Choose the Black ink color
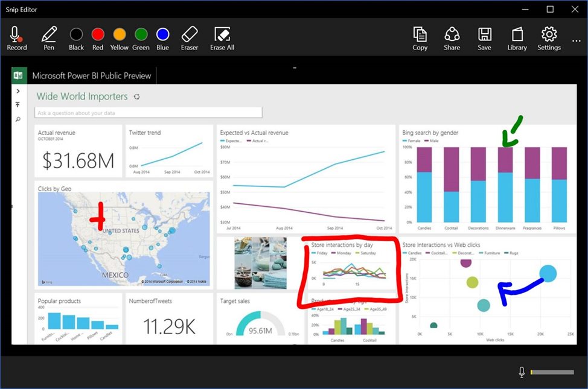This screenshot has width=588, height=389. pos(76,34)
